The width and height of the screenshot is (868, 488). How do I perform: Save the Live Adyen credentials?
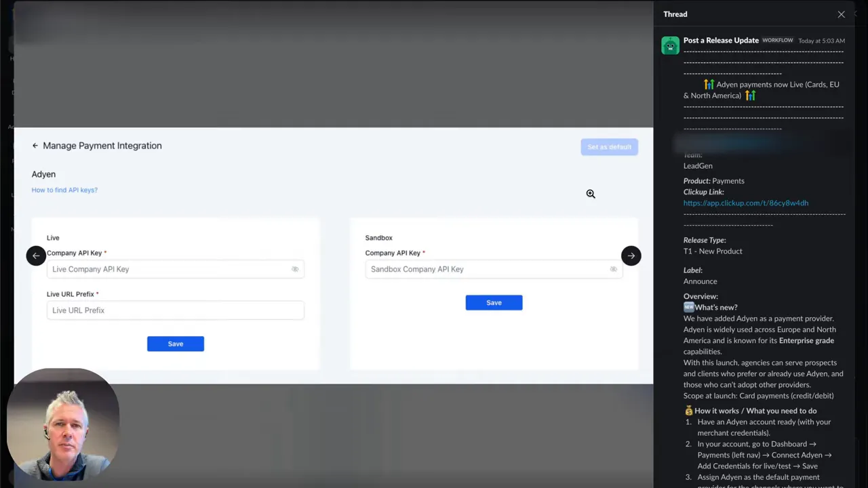coord(176,344)
